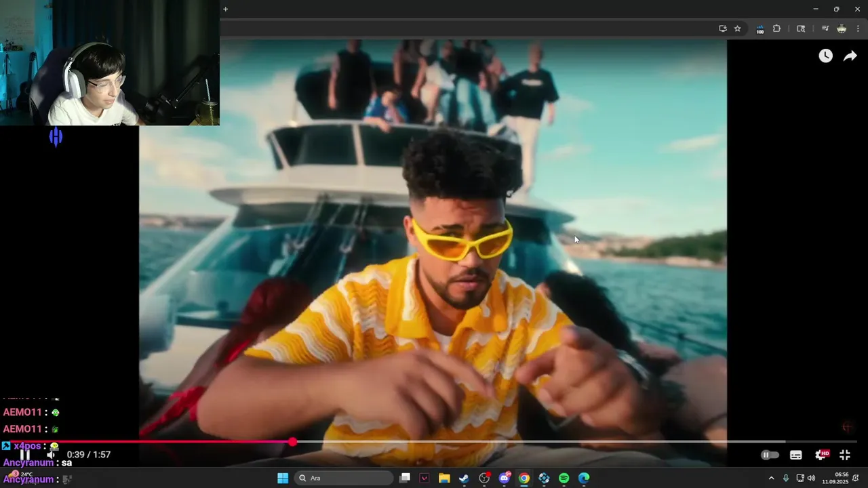Image resolution: width=868 pixels, height=488 pixels.
Task: Open the 24°C weather widget
Action: (x=20, y=475)
